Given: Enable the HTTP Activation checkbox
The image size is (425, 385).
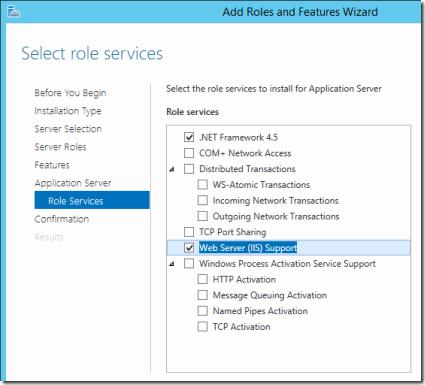Looking at the screenshot, I should [203, 279].
